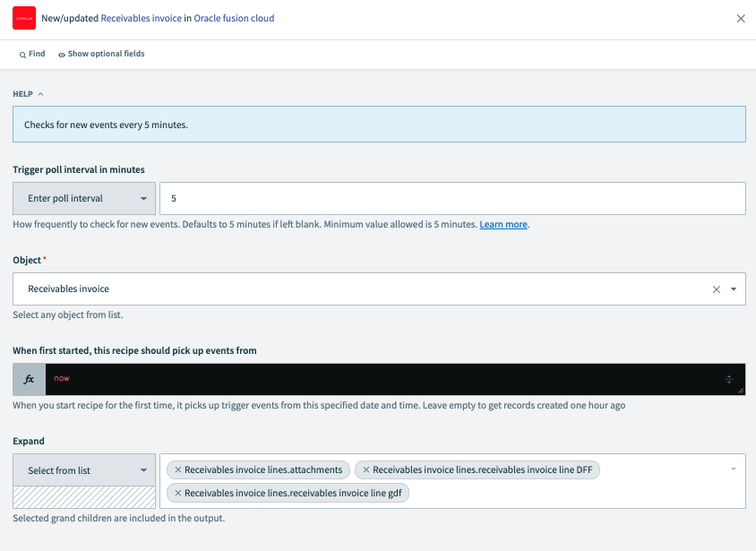Open the Enter poll interval dropdown
The image size is (756, 551).
click(x=84, y=199)
